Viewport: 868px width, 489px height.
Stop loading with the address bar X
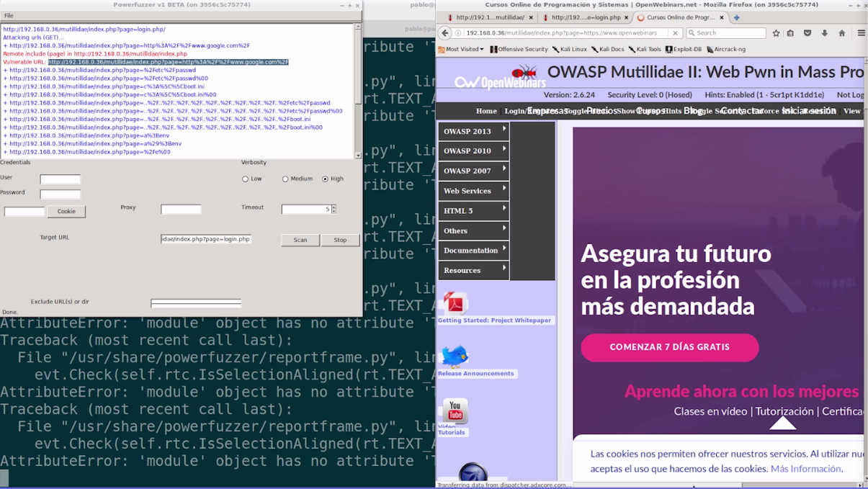(675, 33)
